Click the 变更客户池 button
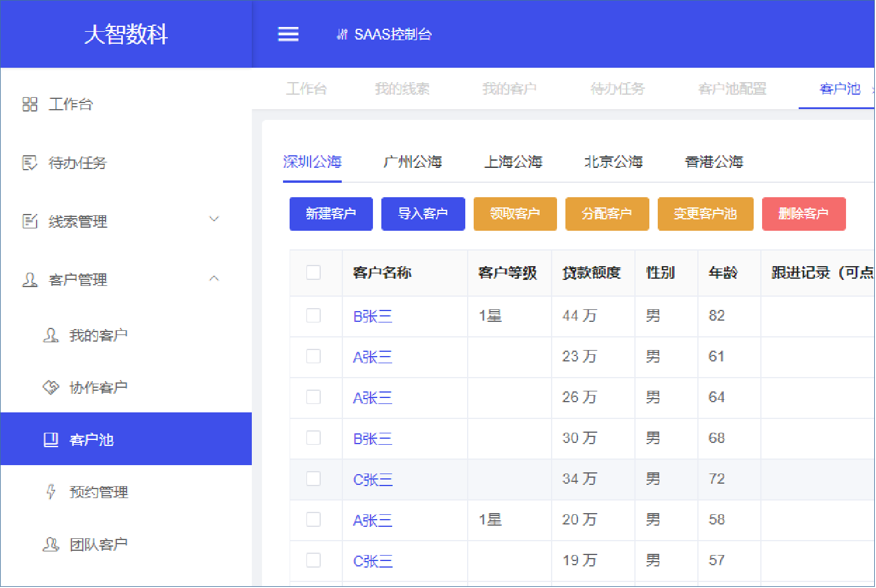This screenshot has height=588, width=876. pos(706,214)
